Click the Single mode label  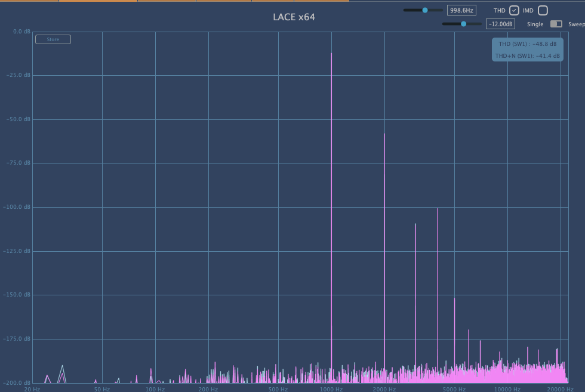pyautogui.click(x=535, y=24)
